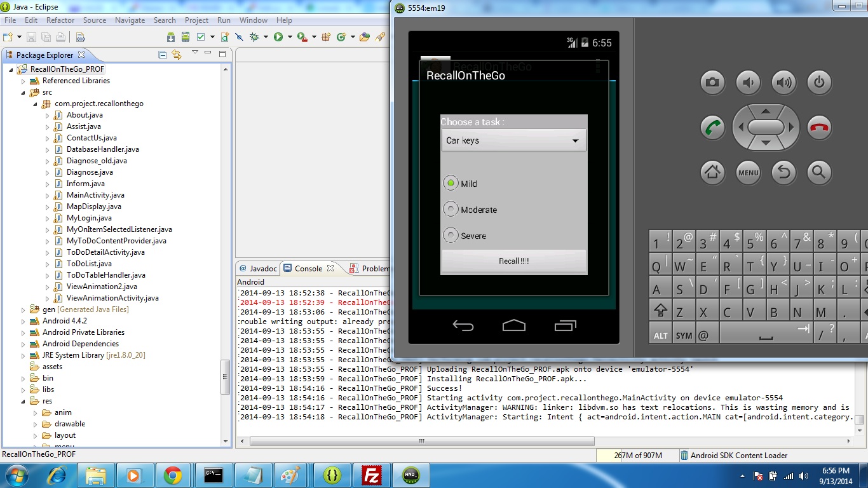
Task: Open the Project menu
Action: pyautogui.click(x=196, y=20)
